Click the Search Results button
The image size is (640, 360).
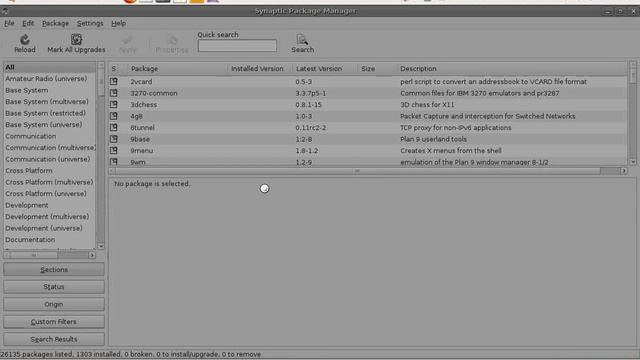click(54, 339)
